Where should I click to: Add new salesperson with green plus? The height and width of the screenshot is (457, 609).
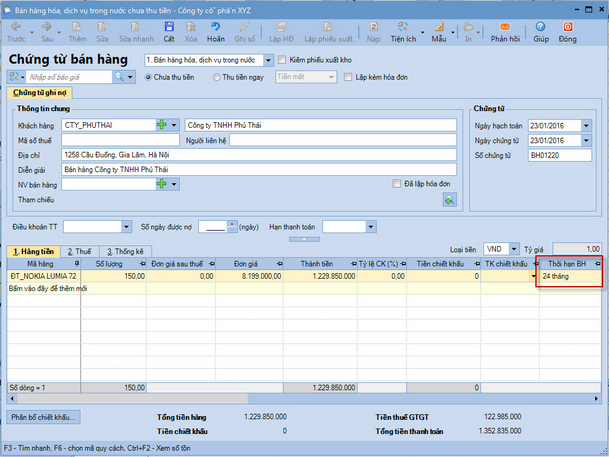click(162, 184)
